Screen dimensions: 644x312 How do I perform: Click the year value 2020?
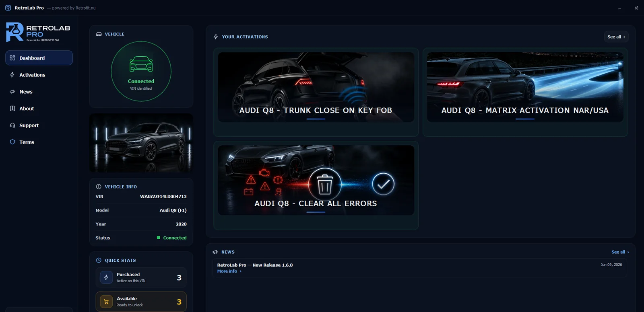point(181,224)
